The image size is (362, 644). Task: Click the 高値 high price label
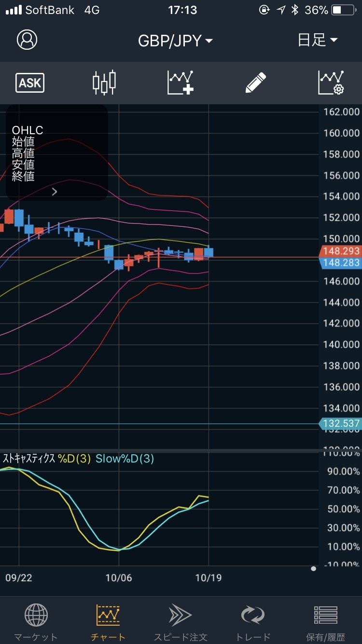point(23,154)
